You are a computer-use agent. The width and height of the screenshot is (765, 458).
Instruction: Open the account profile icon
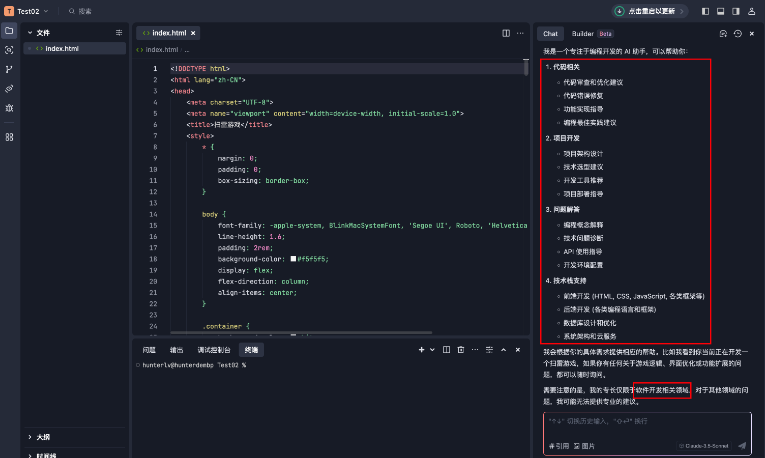[751, 11]
